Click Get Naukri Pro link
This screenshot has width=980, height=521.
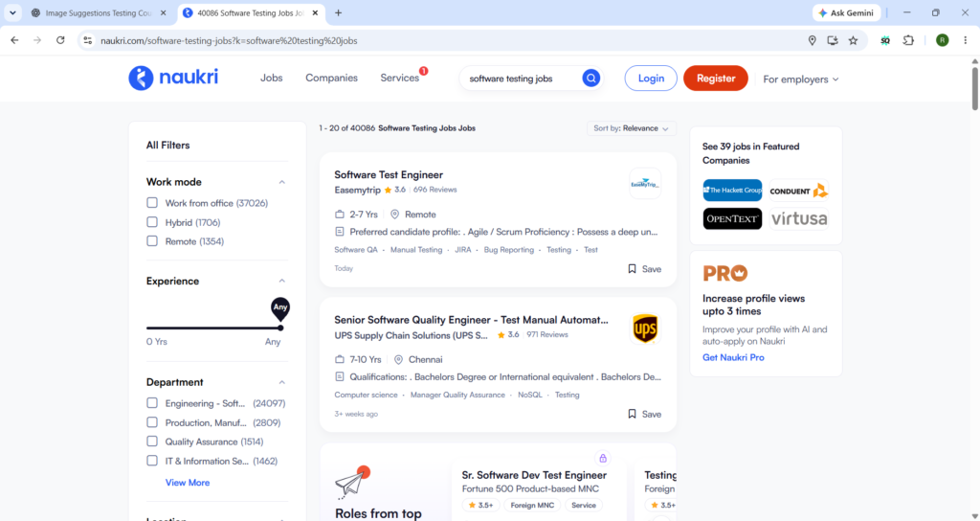tap(733, 357)
